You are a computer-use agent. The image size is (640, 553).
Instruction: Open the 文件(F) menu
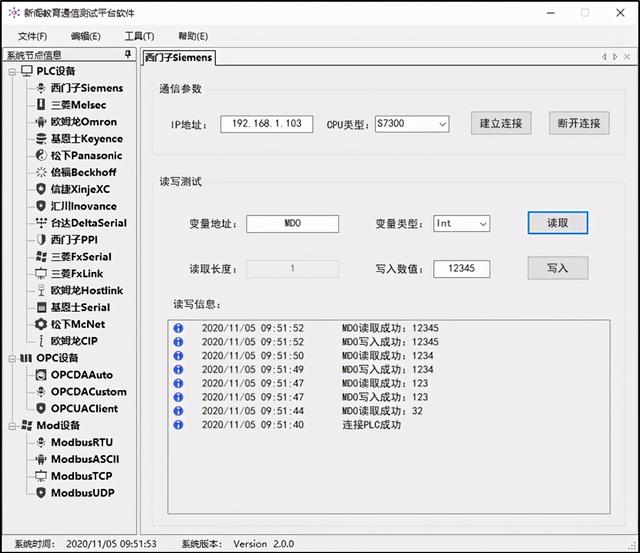(32, 36)
